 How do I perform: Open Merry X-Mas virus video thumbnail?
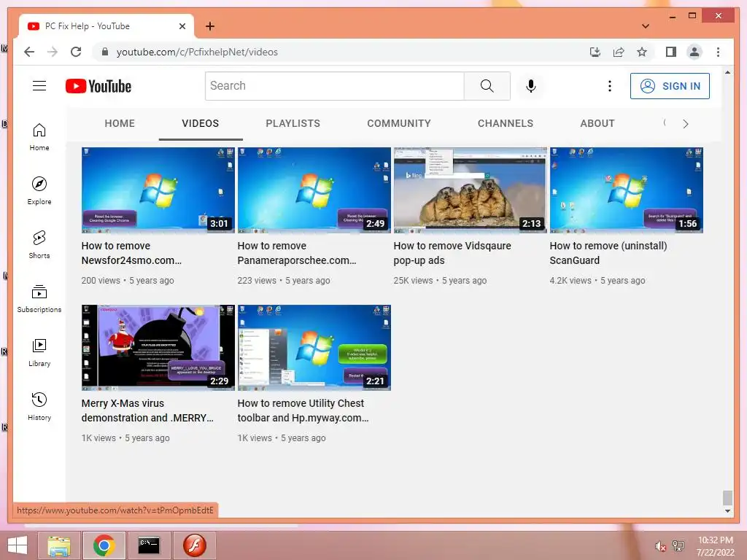point(158,348)
